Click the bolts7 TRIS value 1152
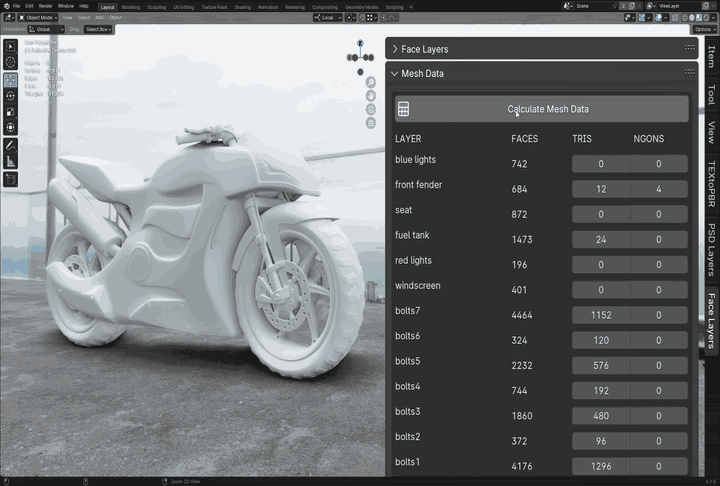The image size is (720, 486). point(601,315)
